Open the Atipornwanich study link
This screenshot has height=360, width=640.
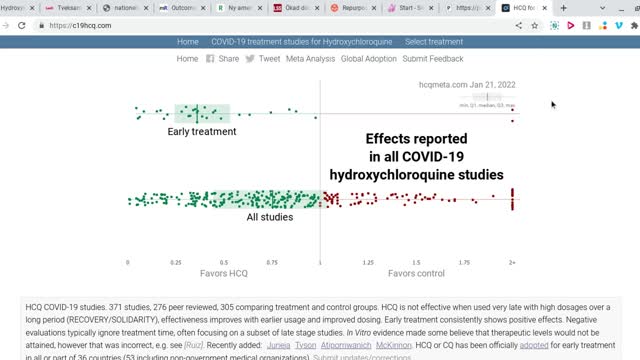tap(346, 345)
